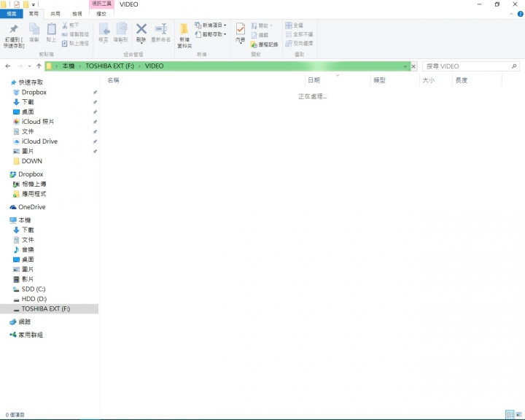Screen dimensions: 525x420
Task: Expand the address bar history dropdown
Action: [405, 66]
